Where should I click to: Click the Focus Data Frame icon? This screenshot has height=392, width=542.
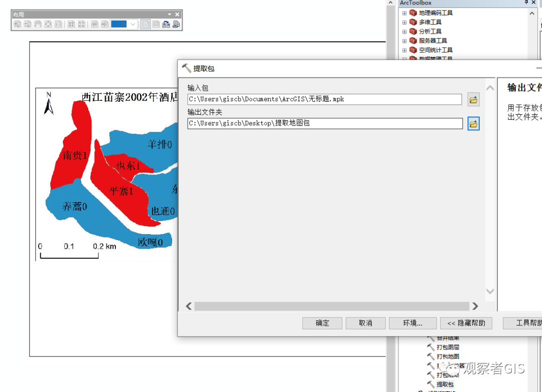(x=156, y=24)
